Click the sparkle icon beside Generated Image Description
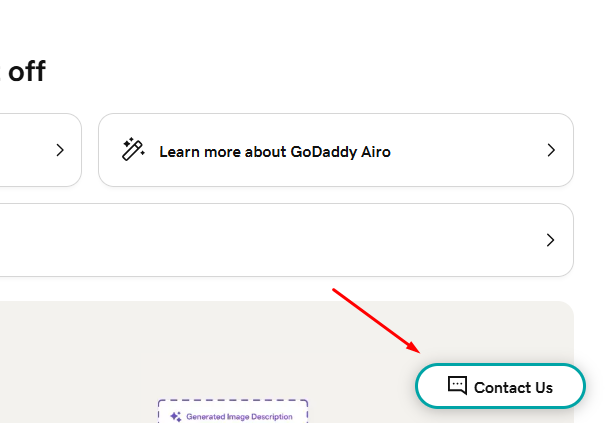 (175, 416)
